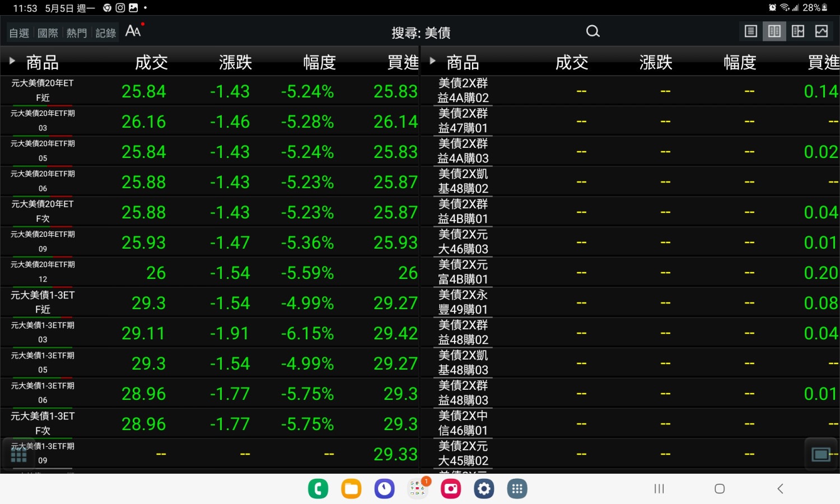Launch the Camera app from the dock

[x=451, y=489]
